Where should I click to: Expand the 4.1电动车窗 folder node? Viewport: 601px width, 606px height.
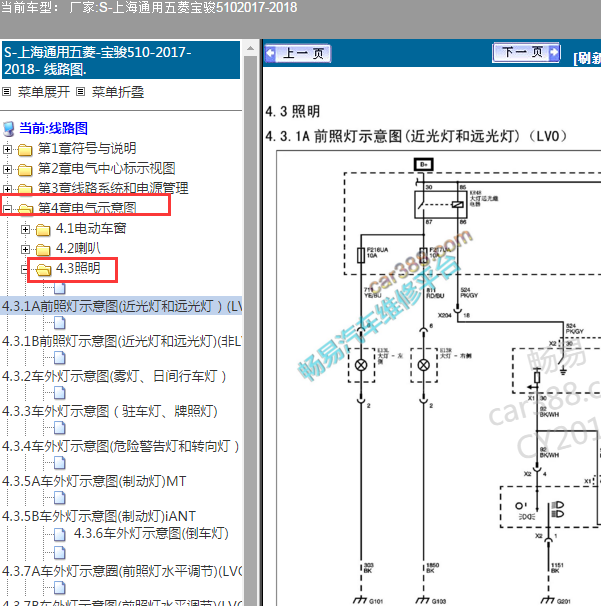pos(26,230)
